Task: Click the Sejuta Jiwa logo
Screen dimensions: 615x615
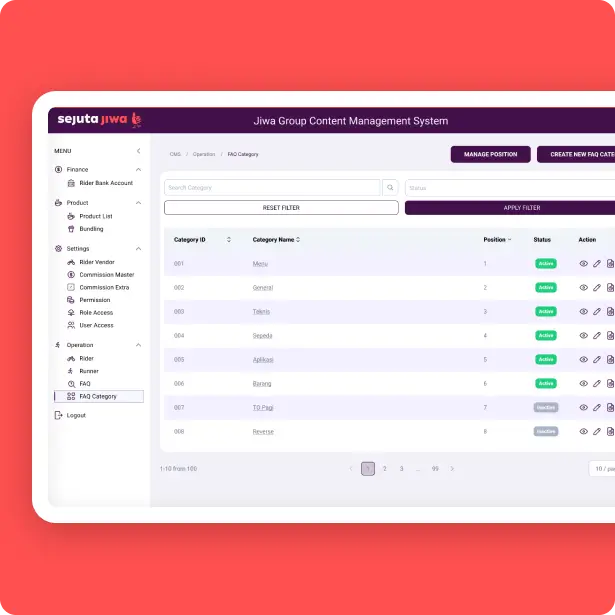Action: (x=99, y=120)
